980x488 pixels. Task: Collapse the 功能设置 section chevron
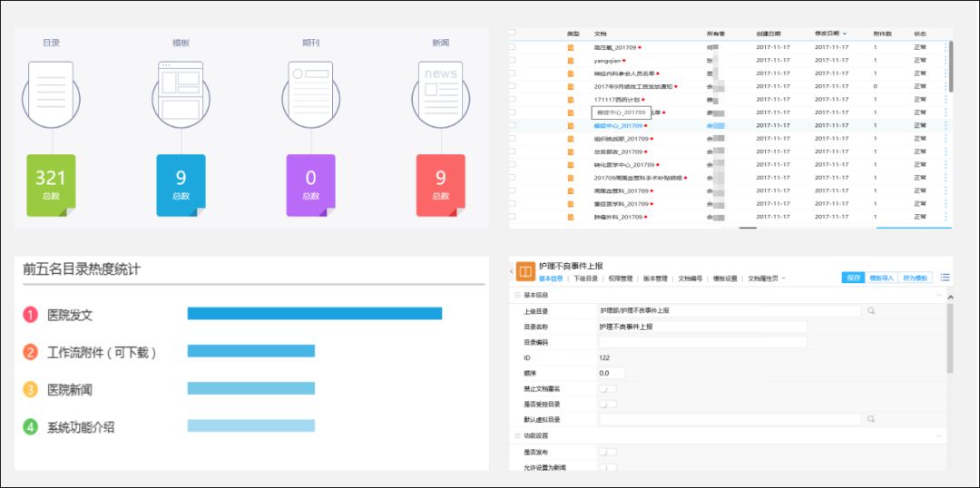click(x=939, y=435)
